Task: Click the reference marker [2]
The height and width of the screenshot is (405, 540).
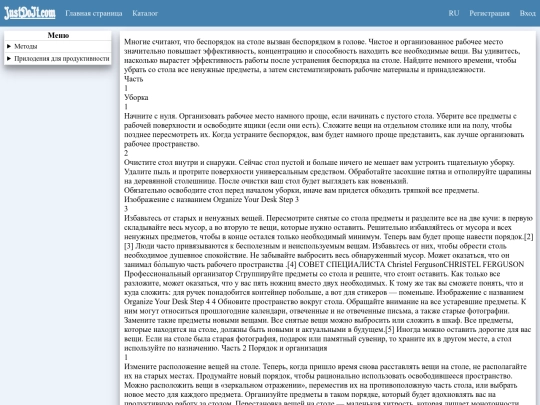Action: point(528,237)
